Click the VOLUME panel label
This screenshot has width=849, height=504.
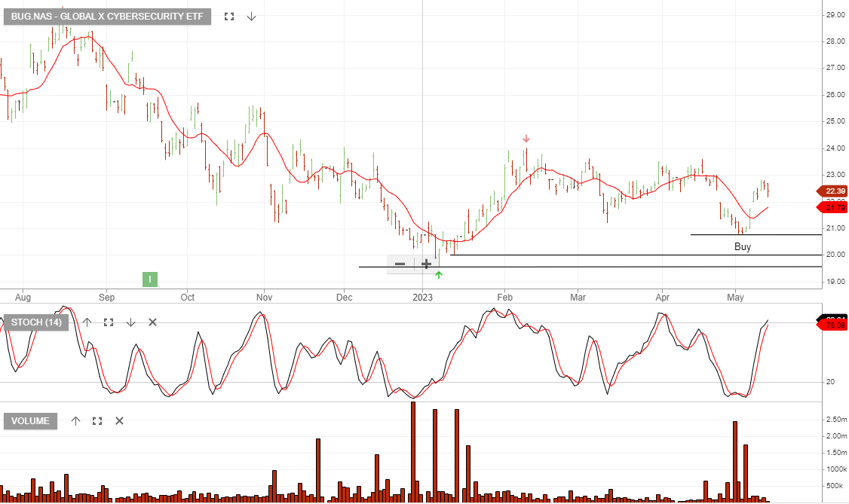[30, 420]
